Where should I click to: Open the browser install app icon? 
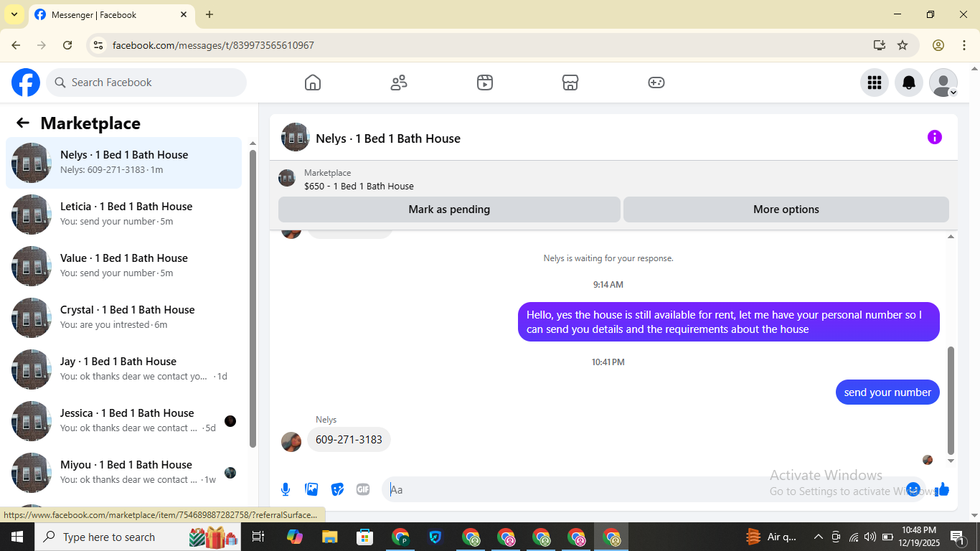tap(880, 45)
